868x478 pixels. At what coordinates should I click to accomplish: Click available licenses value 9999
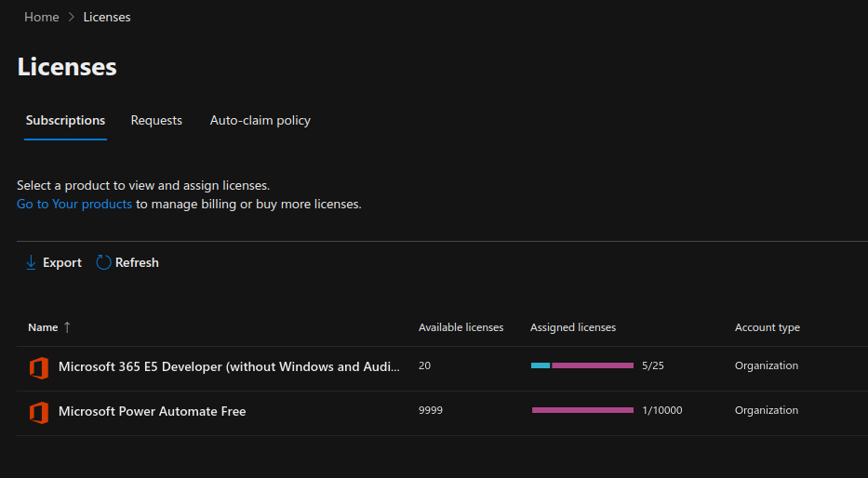tap(431, 410)
